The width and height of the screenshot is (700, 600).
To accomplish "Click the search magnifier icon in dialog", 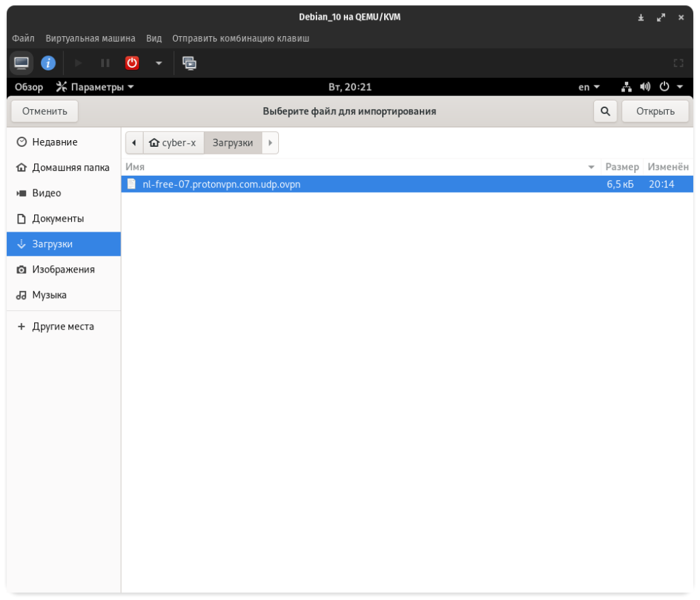I will point(605,111).
